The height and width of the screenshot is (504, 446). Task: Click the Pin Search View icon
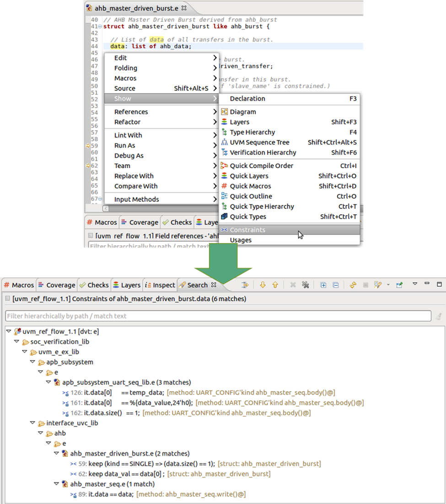pos(399,285)
